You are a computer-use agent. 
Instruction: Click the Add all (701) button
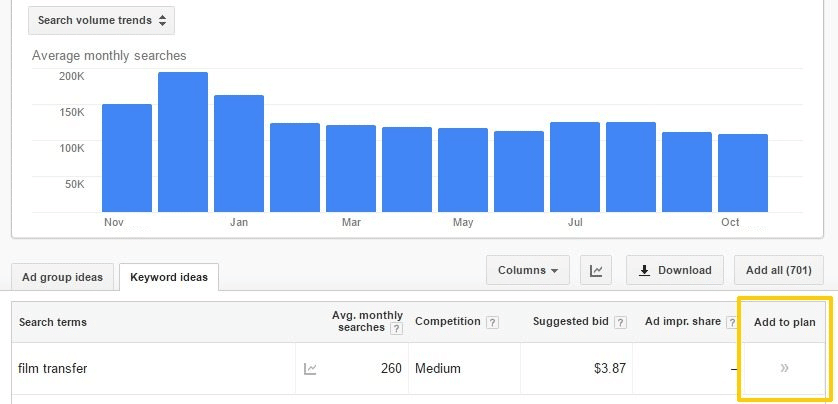click(x=778, y=270)
